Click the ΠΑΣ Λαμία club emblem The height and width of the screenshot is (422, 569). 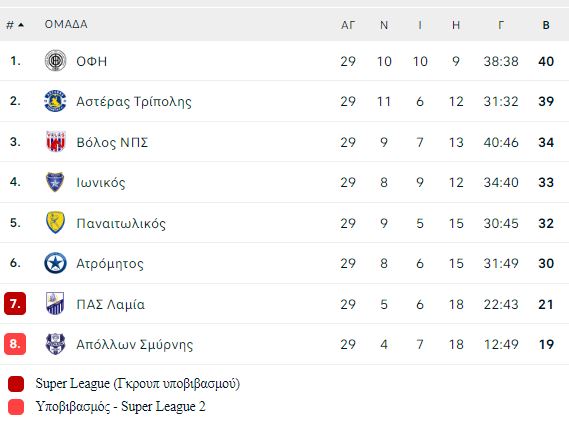coord(55,303)
